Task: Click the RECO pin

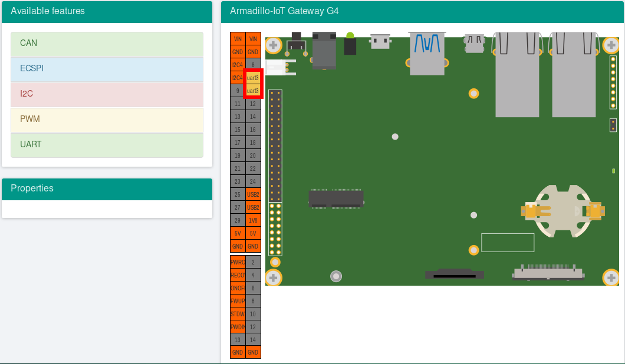Action: click(238, 275)
